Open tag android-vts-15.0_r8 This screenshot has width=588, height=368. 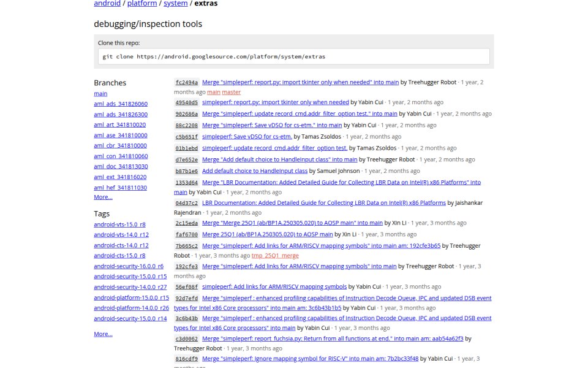point(119,224)
